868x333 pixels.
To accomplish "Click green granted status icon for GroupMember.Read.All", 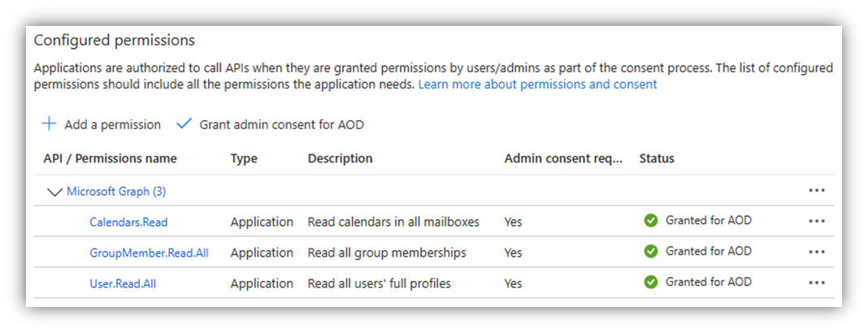I will [x=650, y=252].
